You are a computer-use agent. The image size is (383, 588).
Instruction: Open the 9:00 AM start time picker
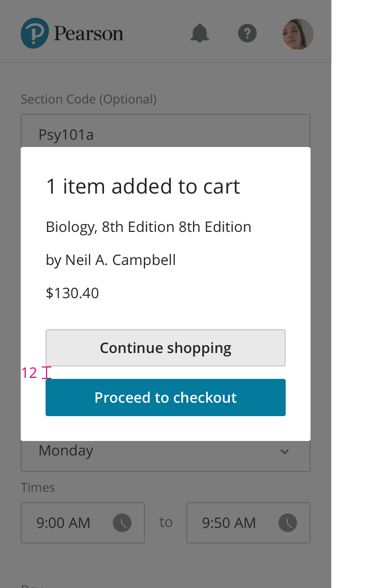[67, 523]
